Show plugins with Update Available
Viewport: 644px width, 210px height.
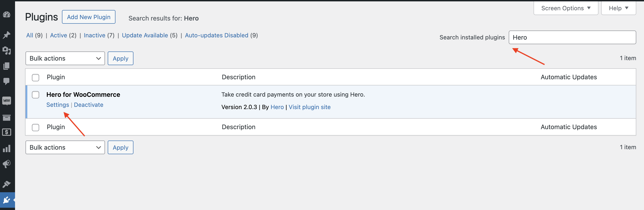[x=145, y=35]
